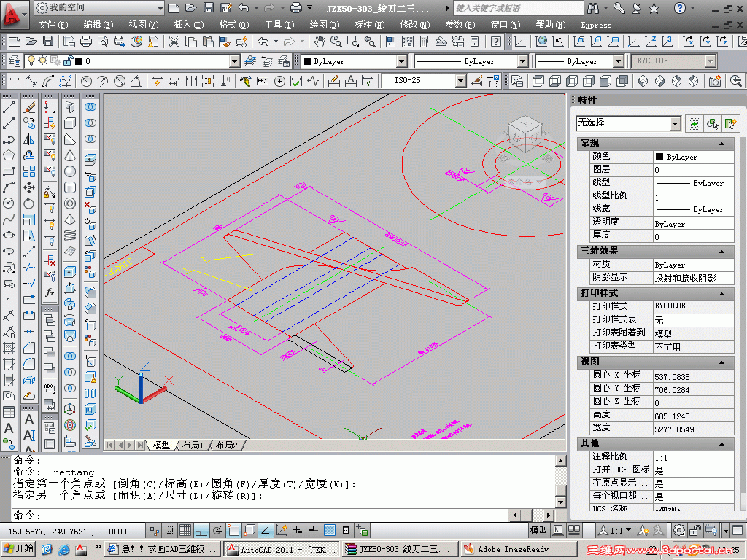The height and width of the screenshot is (560, 747).
Task: Collapse the 视图 properties section
Action: click(x=721, y=362)
